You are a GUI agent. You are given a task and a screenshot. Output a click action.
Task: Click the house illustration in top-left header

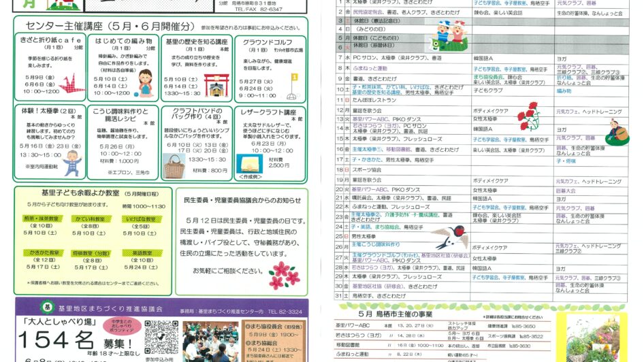tap(63, 5)
